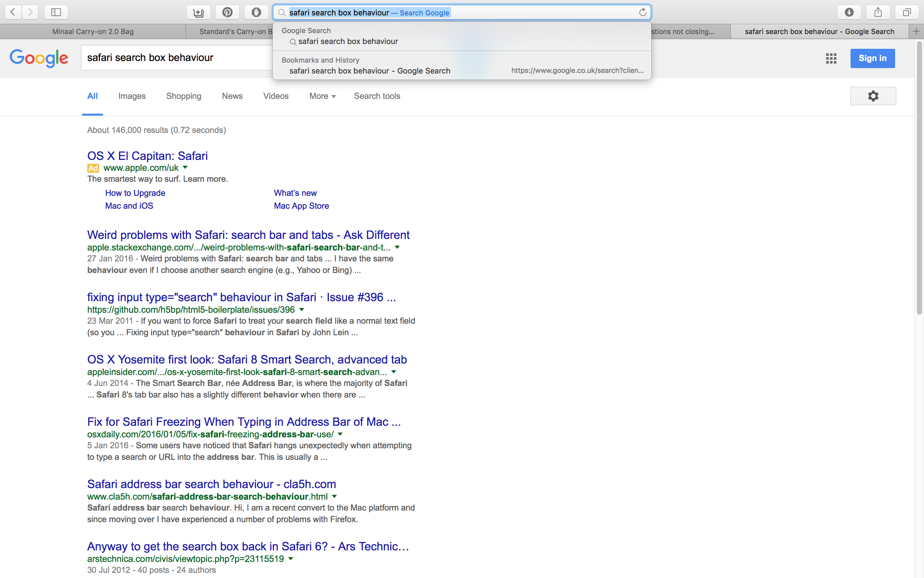The width and height of the screenshot is (924, 578).
Task: Open Fix for Safari Freezing result
Action: (x=244, y=422)
